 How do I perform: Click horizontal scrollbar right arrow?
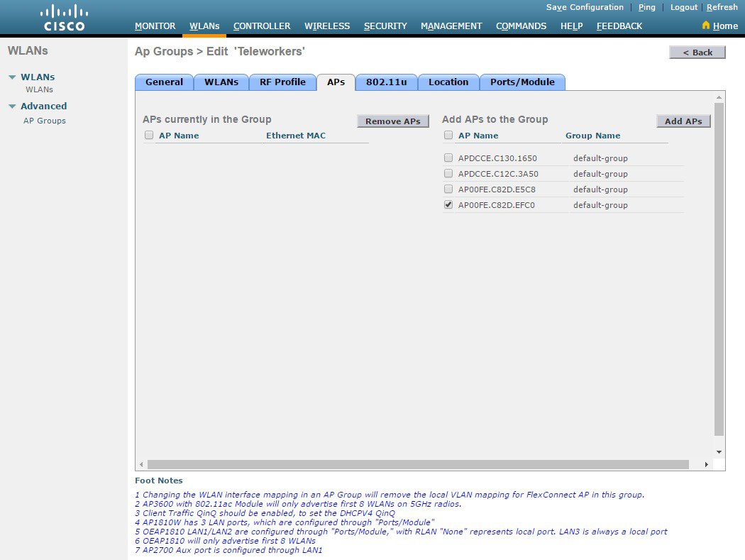(x=707, y=464)
